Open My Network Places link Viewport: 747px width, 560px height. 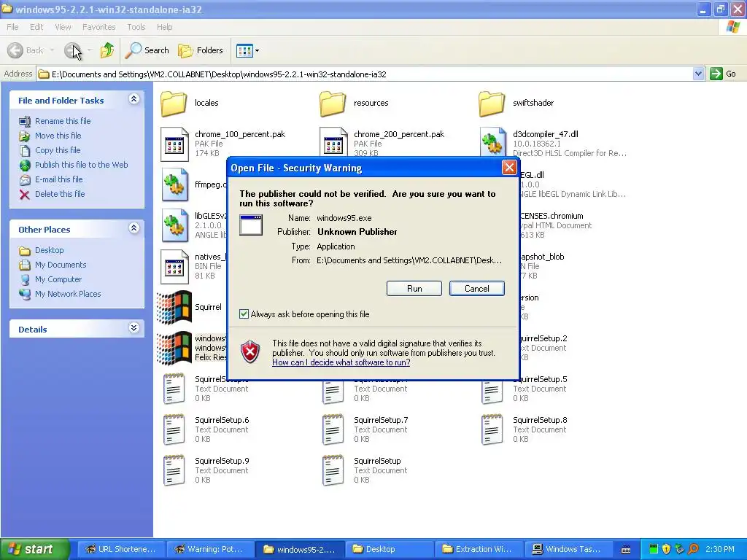pyautogui.click(x=68, y=295)
